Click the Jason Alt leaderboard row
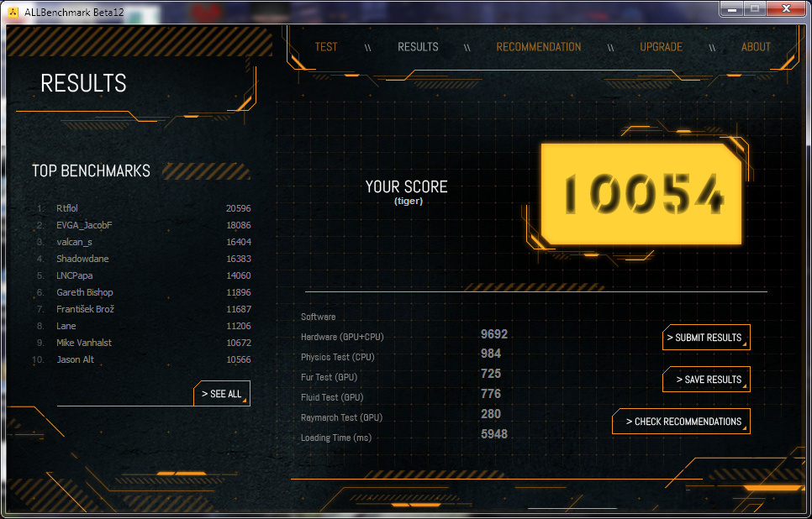 [75, 359]
